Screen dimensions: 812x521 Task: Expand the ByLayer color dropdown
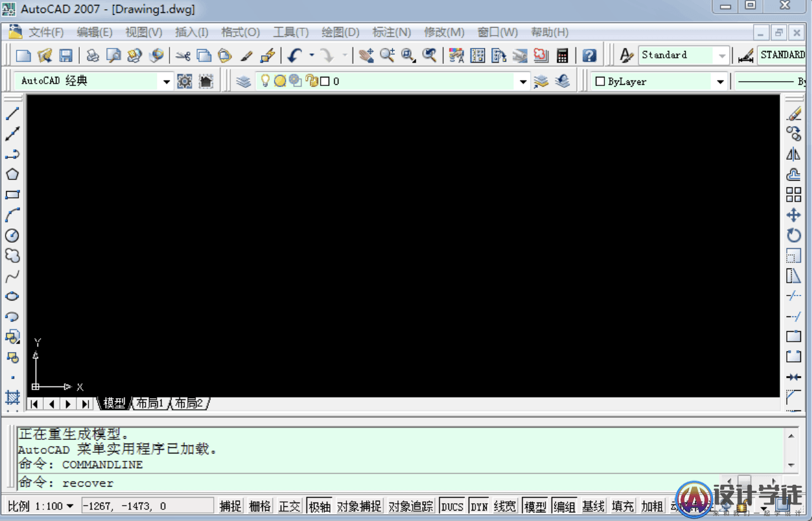[x=720, y=82]
